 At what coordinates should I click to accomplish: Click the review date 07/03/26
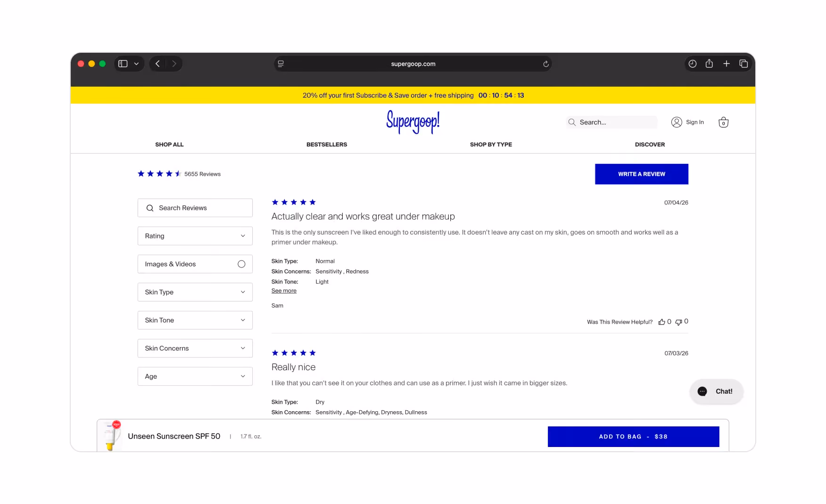point(676,353)
